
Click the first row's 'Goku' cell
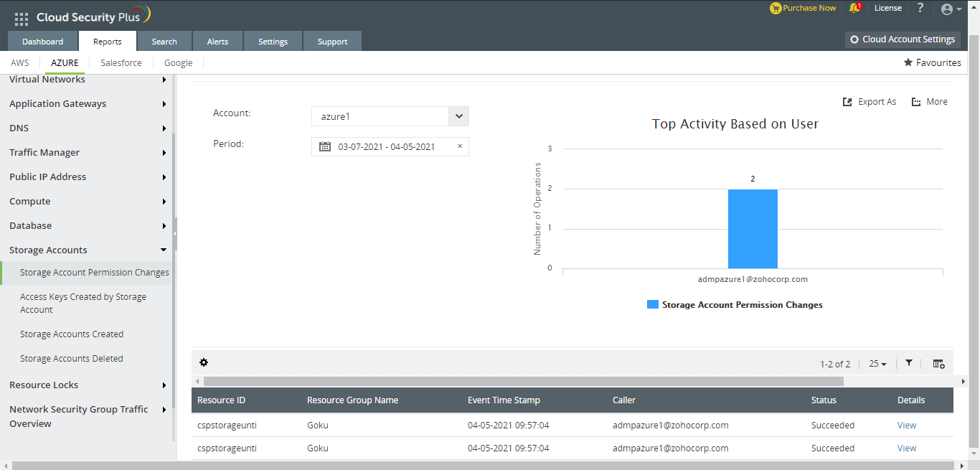click(x=318, y=426)
